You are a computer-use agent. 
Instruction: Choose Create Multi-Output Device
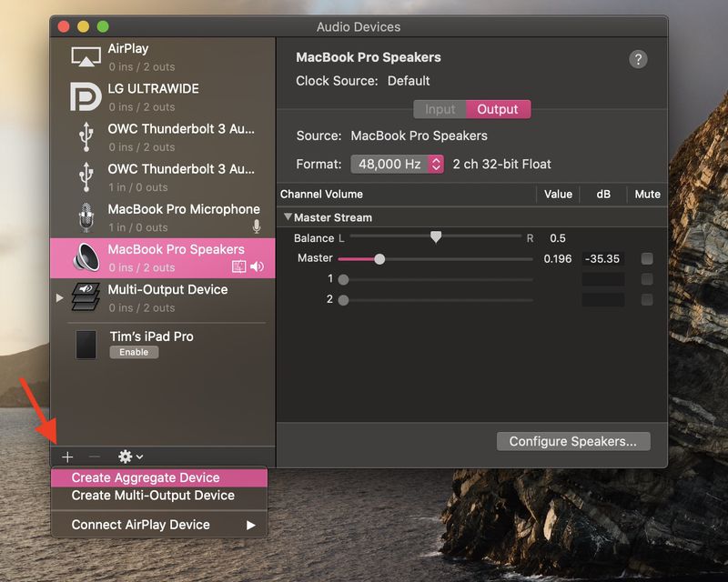point(158,496)
